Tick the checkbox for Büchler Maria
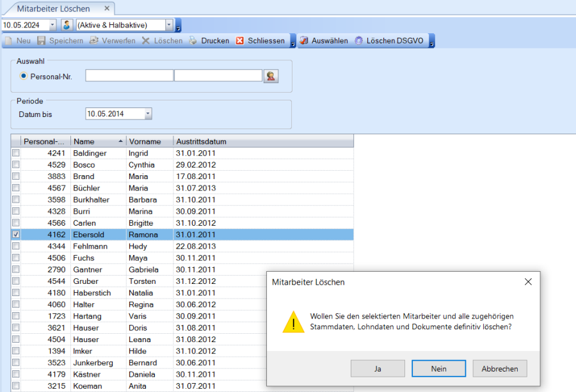This screenshot has height=392, width=576. [16, 188]
